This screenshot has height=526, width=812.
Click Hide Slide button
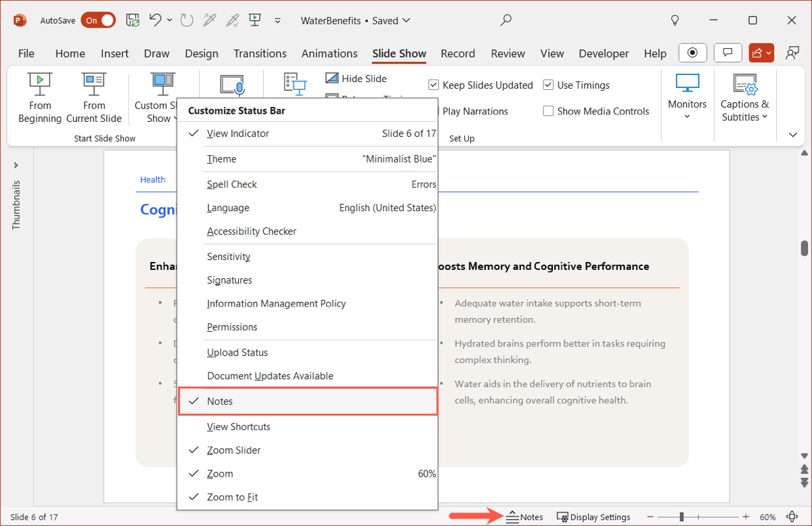(356, 79)
